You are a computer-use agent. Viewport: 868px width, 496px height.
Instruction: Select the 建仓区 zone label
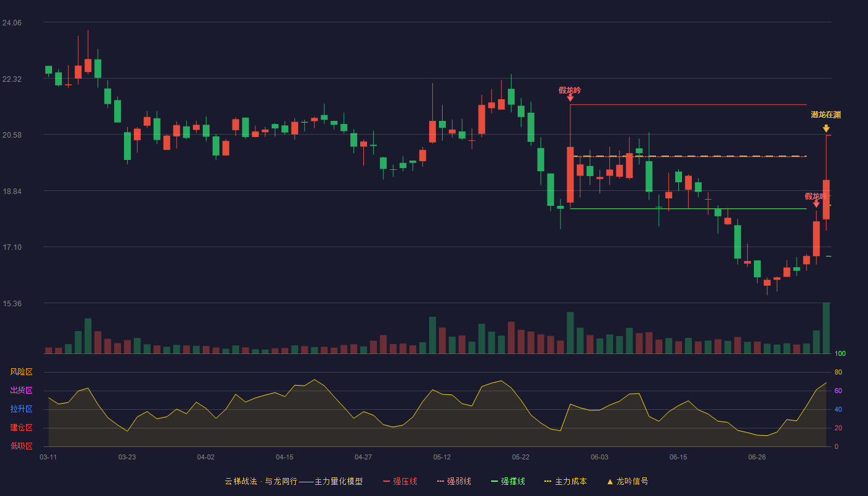tap(21, 428)
